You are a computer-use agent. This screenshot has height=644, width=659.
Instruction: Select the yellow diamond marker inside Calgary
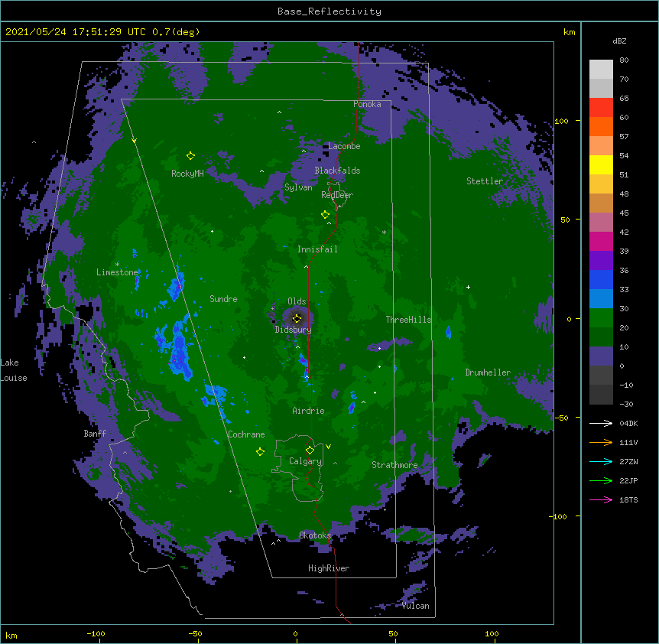point(310,450)
